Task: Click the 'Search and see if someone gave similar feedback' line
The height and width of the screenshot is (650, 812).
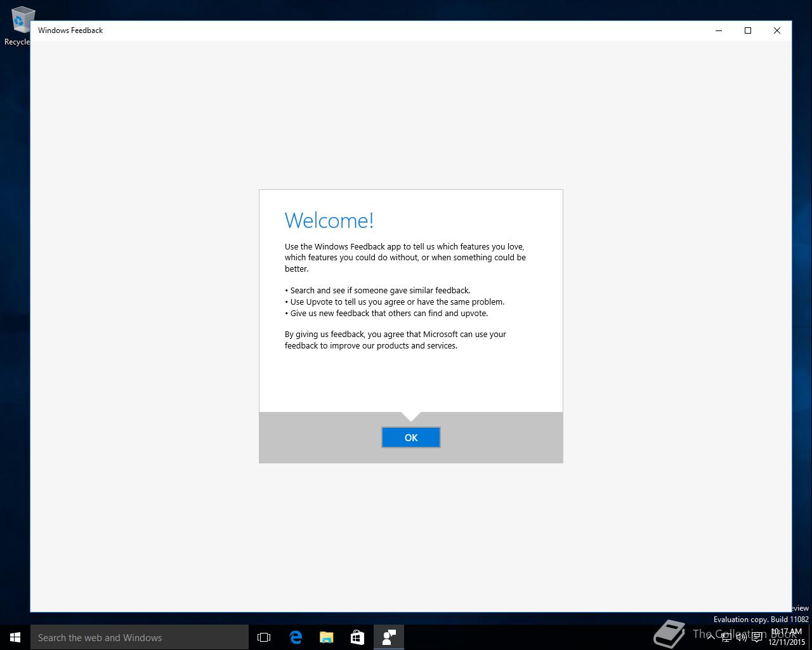Action: click(x=377, y=291)
